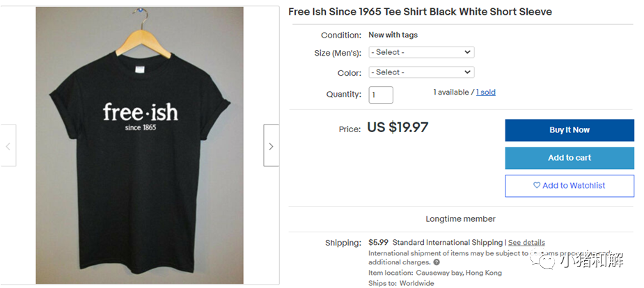Click the Add to cart button

point(570,158)
